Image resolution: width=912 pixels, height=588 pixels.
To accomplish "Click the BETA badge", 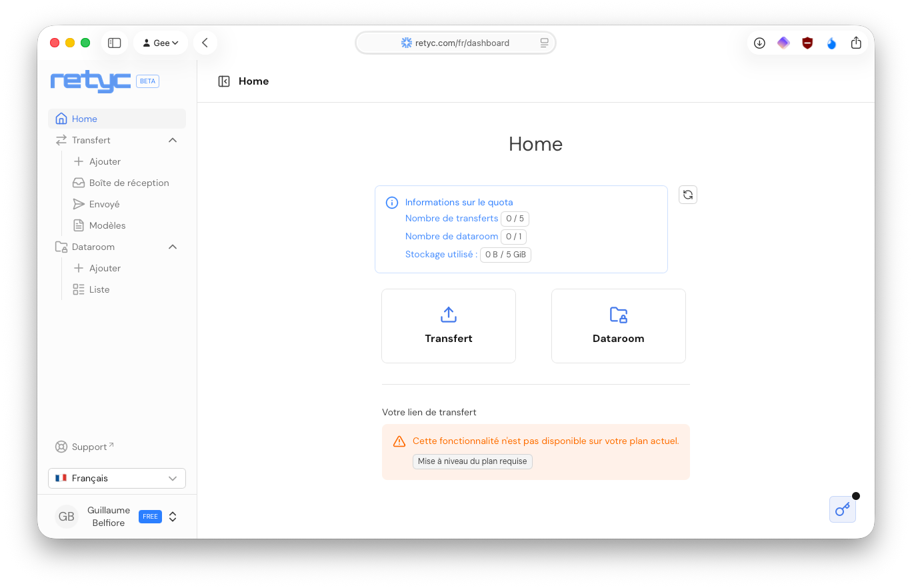I will click(147, 81).
